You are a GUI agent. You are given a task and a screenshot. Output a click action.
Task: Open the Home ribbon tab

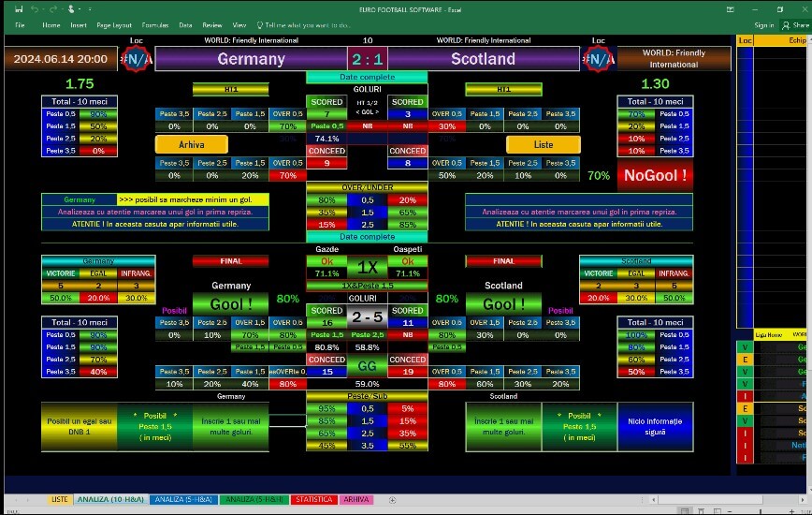click(51, 25)
